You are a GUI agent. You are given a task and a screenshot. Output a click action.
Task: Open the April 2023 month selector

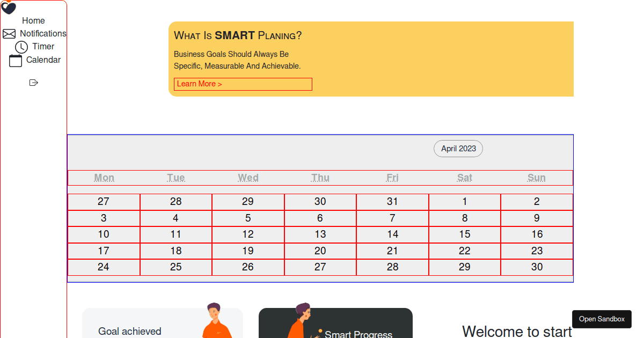(458, 149)
